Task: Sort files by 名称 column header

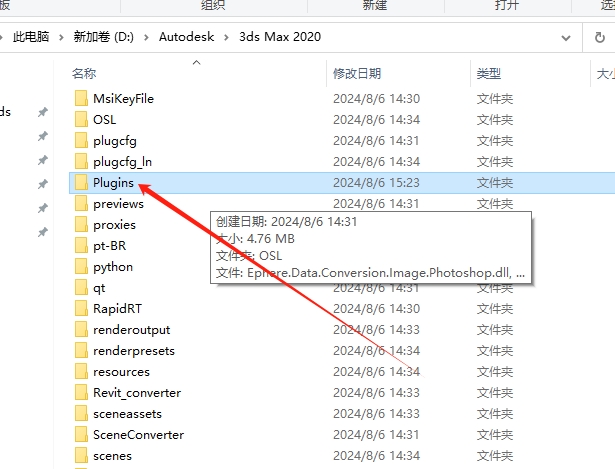Action: 84,73
